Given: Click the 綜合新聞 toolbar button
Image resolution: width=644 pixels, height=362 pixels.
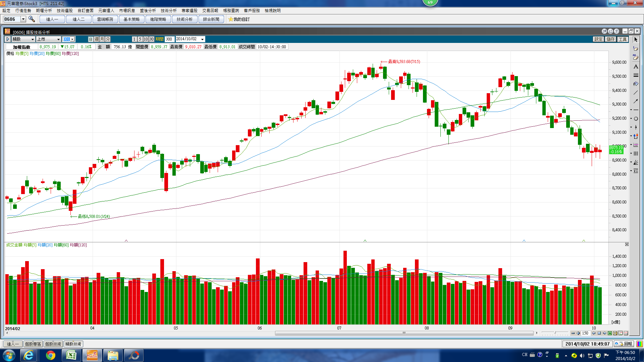Looking at the screenshot, I should [211, 19].
